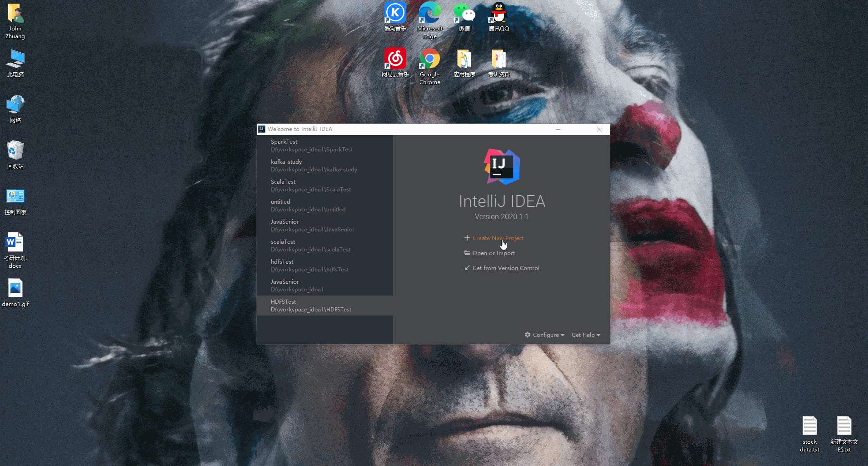Click the Welcome to IntelliJ IDEA title text

[x=300, y=129]
